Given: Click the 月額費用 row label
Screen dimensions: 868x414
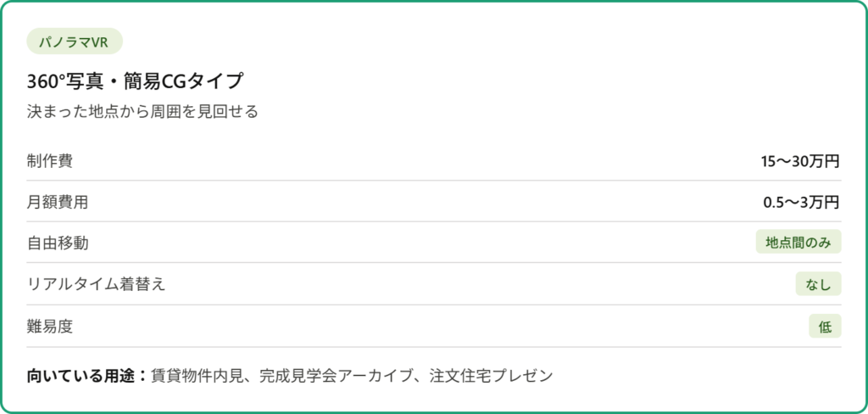Looking at the screenshot, I should coord(57,202).
